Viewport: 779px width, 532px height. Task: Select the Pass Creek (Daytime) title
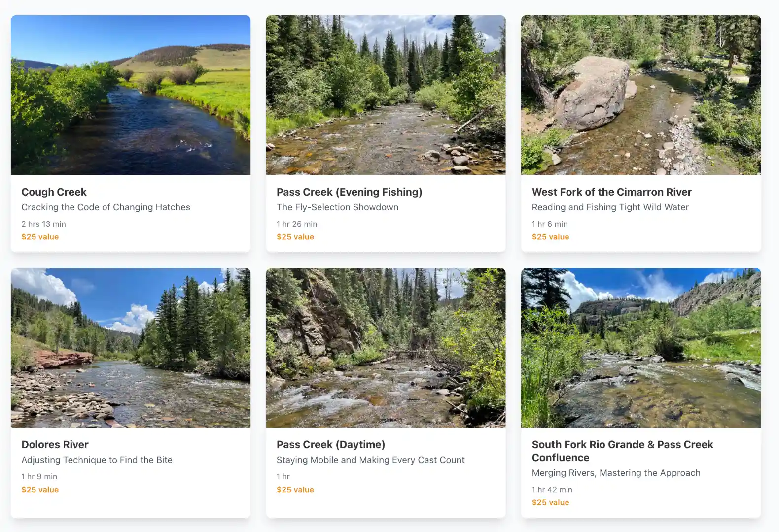[x=331, y=444]
